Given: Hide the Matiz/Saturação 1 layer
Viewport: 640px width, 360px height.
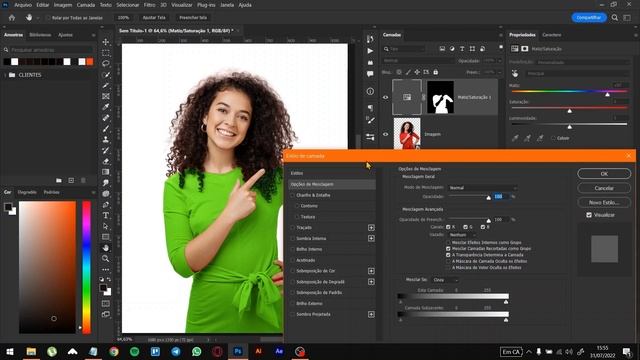Looking at the screenshot, I should pyautogui.click(x=385, y=98).
